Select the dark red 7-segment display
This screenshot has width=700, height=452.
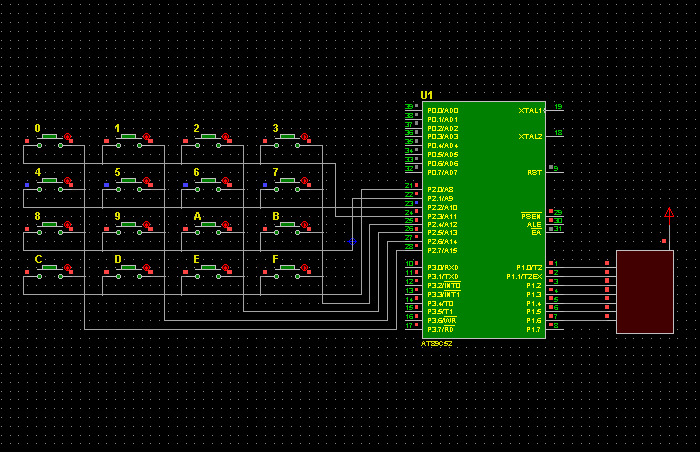click(644, 291)
